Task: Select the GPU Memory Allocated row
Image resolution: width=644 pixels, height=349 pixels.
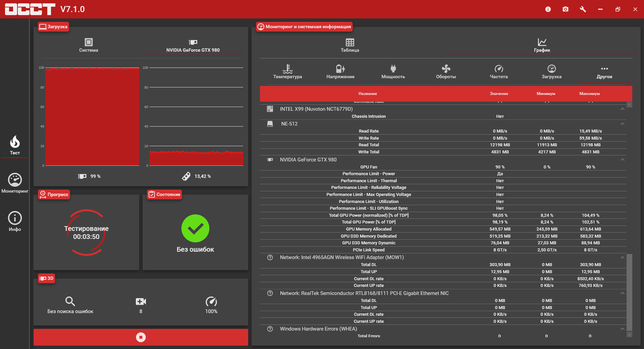Action: point(443,229)
